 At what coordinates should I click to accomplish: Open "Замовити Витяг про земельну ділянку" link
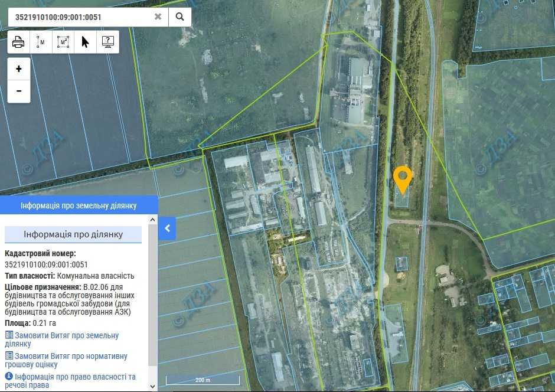coord(62,339)
